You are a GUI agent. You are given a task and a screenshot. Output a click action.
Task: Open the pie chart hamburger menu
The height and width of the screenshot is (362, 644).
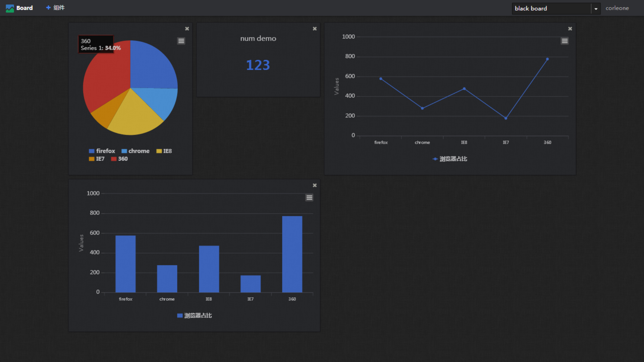(x=181, y=41)
